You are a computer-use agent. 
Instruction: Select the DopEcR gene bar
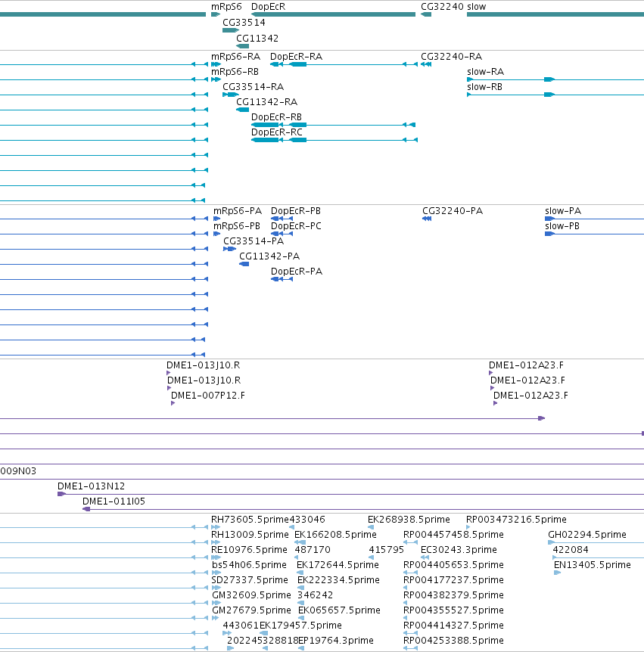click(x=333, y=14)
